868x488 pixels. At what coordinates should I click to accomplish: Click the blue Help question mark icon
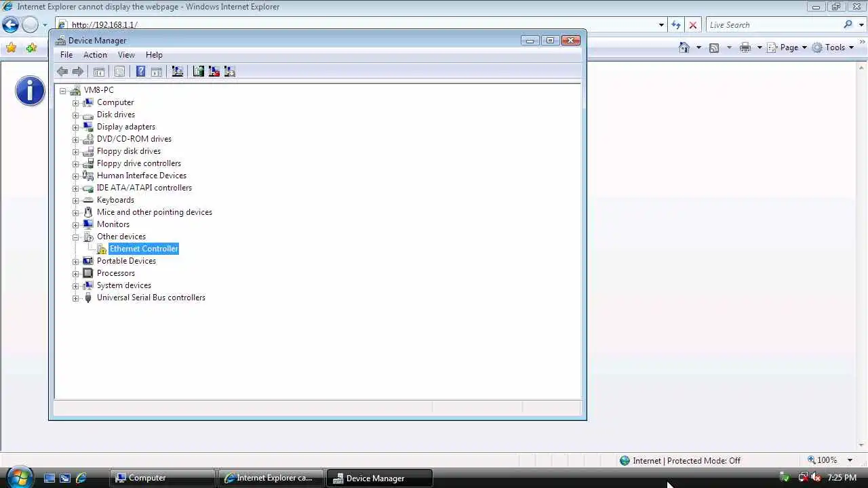(140, 71)
